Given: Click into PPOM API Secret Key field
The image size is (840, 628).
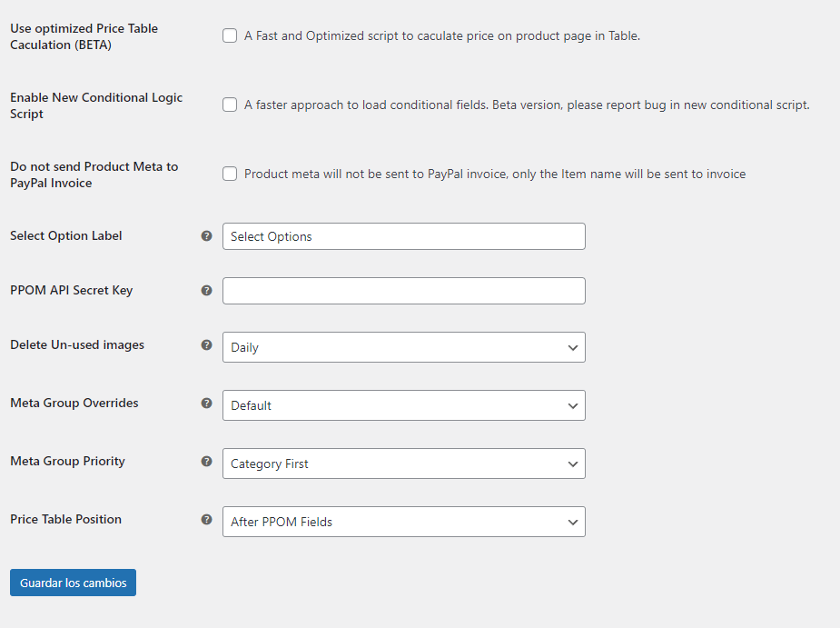Looking at the screenshot, I should point(404,291).
